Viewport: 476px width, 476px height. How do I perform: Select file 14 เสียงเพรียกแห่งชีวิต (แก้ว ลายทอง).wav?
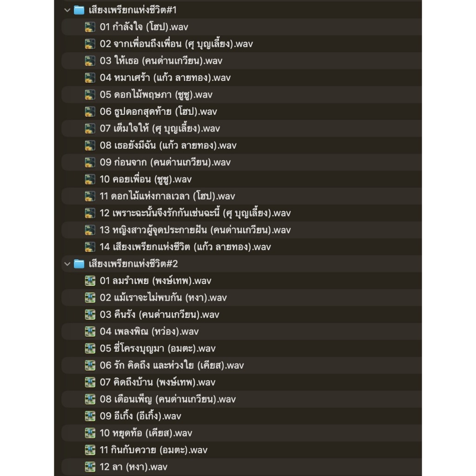point(242,247)
